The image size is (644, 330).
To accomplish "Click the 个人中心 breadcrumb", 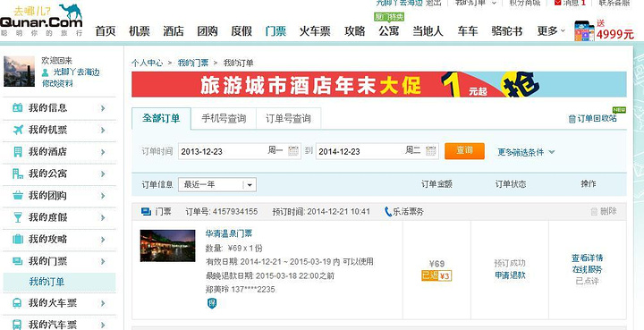I will tap(147, 63).
